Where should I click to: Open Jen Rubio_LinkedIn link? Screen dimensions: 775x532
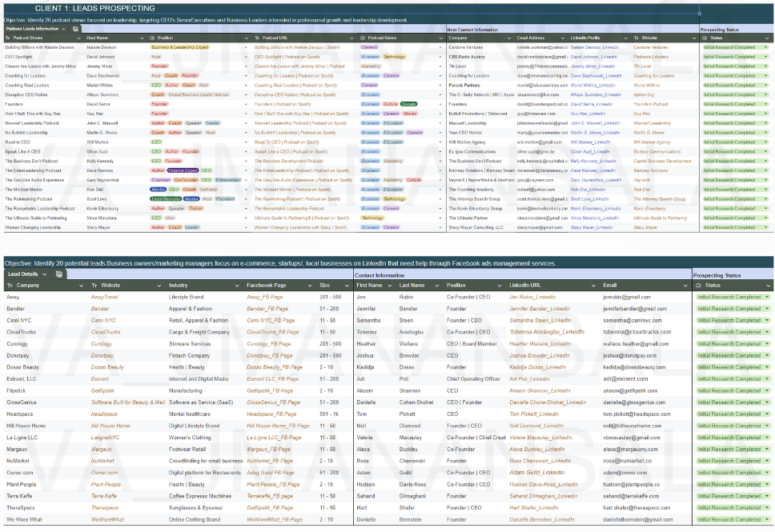tap(532, 298)
